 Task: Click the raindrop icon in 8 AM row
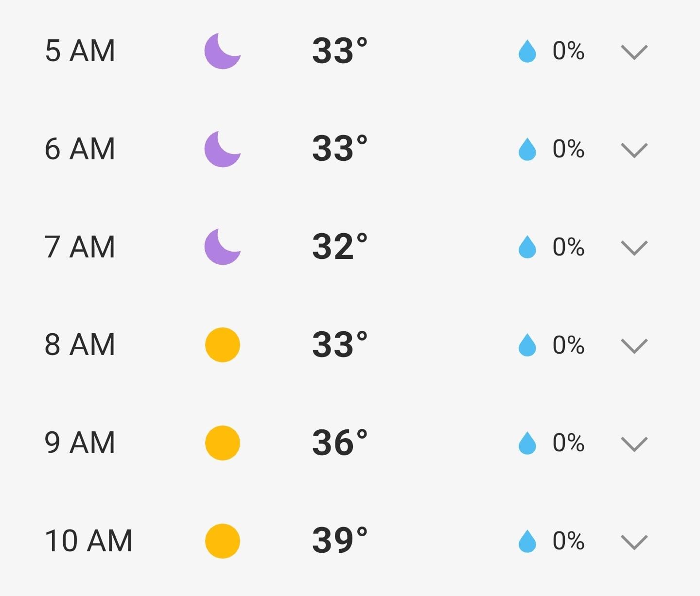pos(527,345)
